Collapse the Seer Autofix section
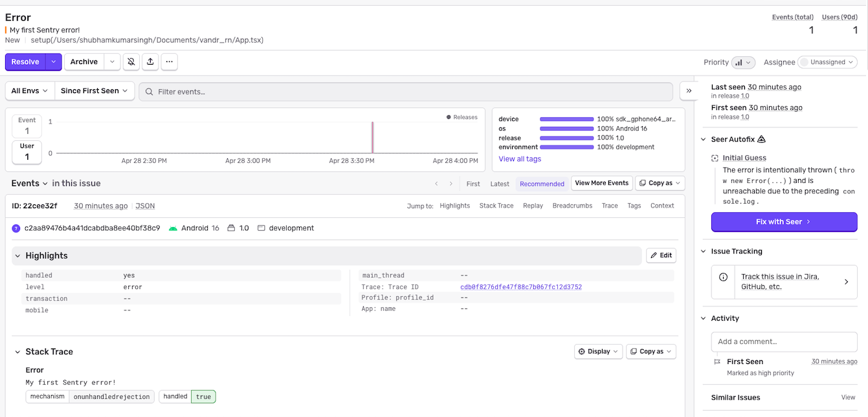Image resolution: width=868 pixels, height=417 pixels. 704,139
